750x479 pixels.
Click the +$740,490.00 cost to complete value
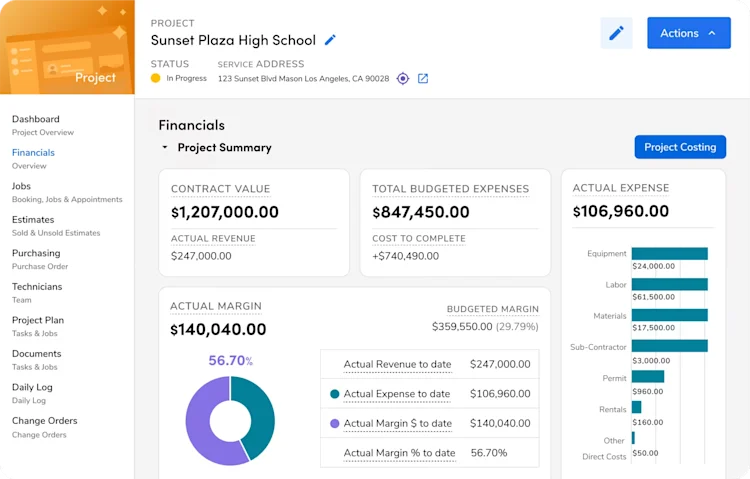pyautogui.click(x=406, y=256)
